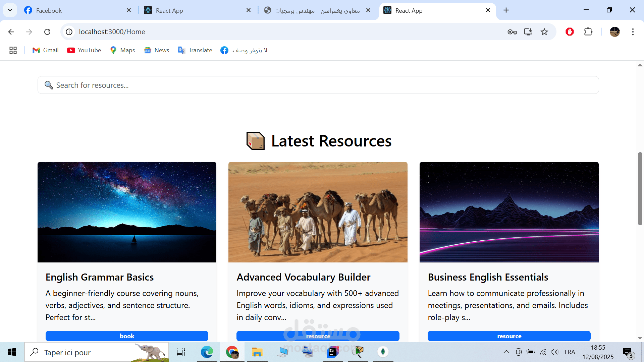Viewport: 644px width, 362px height.
Task: Open the YouTube bookmark
Action: point(84,50)
